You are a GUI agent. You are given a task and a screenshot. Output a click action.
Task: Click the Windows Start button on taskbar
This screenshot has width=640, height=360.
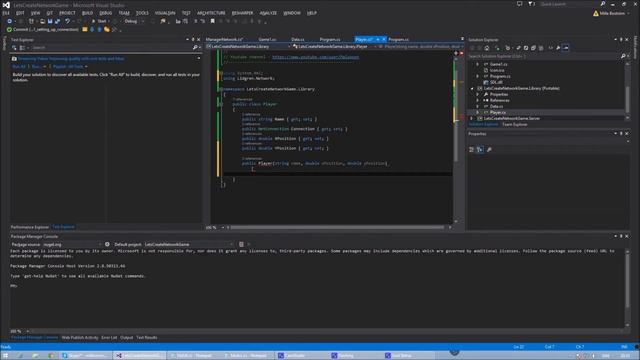tap(5, 356)
